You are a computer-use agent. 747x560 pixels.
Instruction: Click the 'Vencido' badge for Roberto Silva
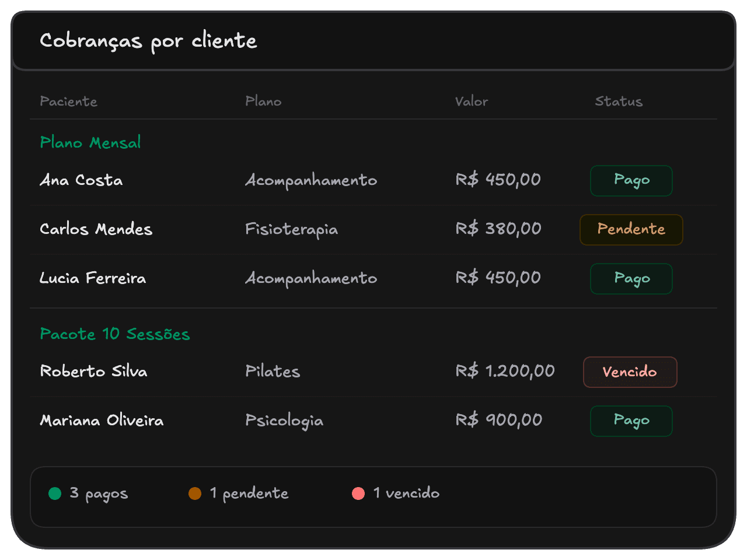630,372
